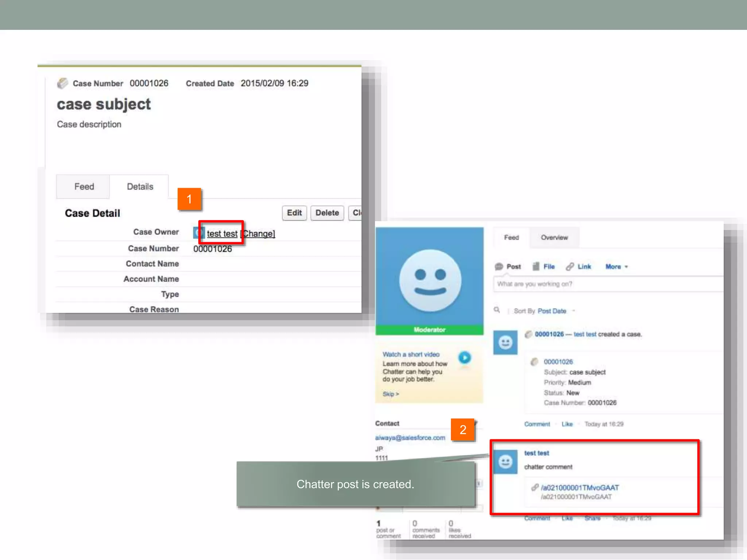The image size is (747, 560).
Task: Select the Details tab on case page
Action: pyautogui.click(x=140, y=187)
